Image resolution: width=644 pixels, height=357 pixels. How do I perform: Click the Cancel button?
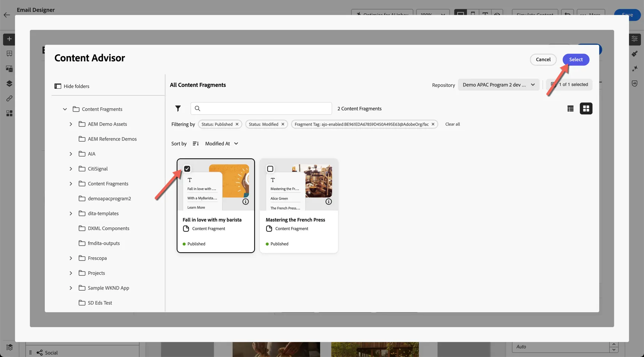coord(543,60)
